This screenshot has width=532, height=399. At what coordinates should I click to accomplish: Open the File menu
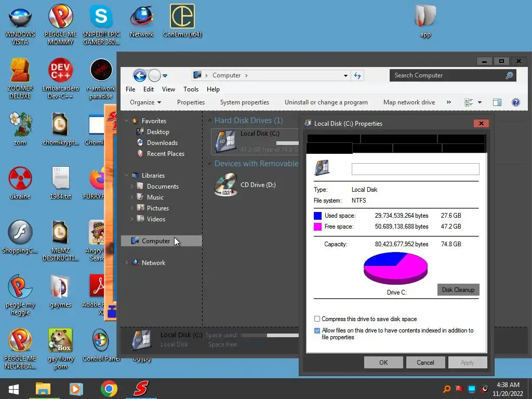click(x=130, y=89)
